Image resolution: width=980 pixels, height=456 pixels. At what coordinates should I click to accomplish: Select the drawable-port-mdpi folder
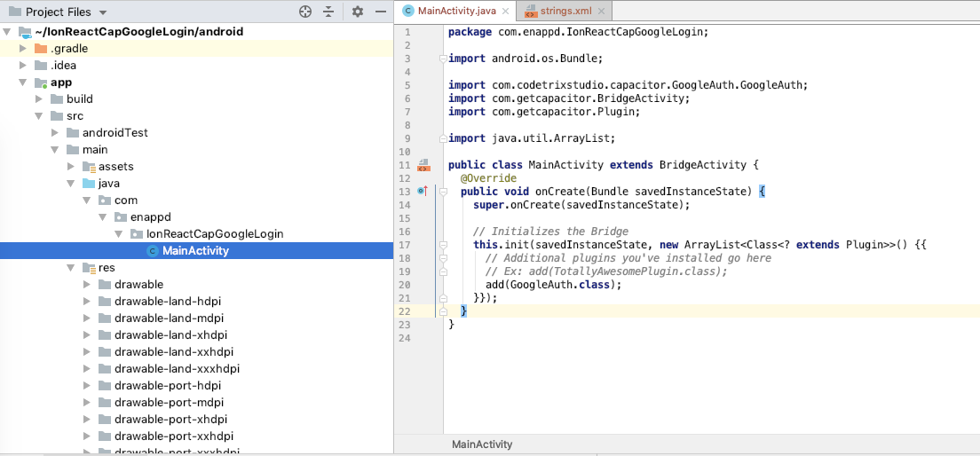tap(169, 403)
